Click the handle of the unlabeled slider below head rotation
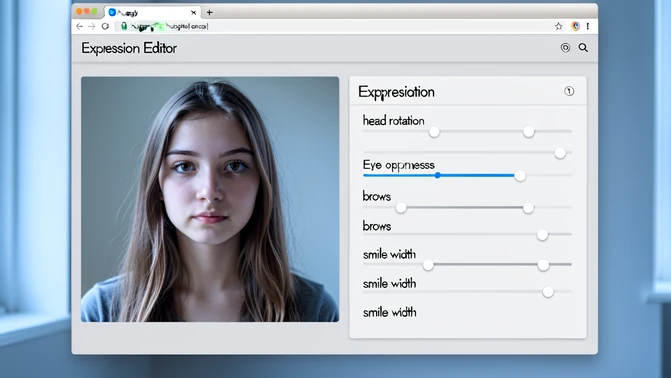 (x=560, y=153)
